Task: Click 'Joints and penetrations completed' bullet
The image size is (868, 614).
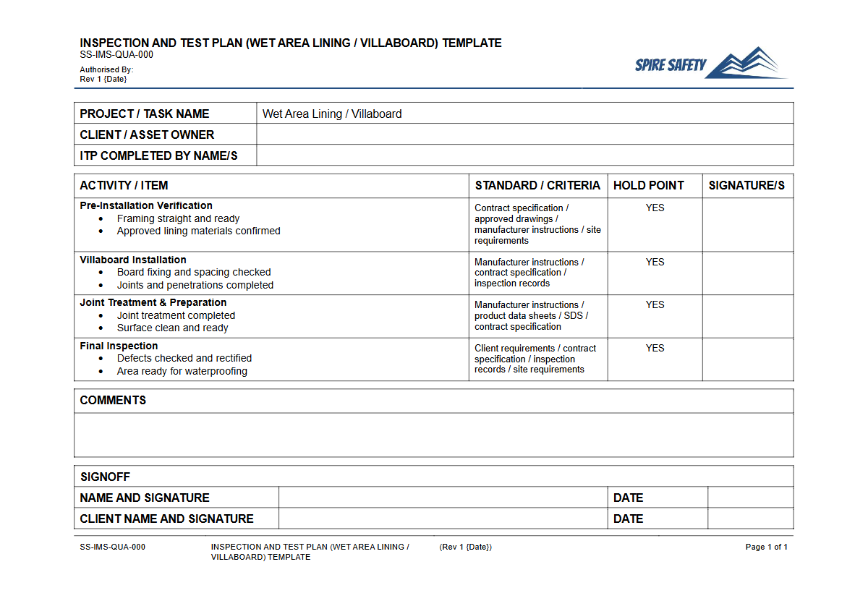Action: click(195, 286)
